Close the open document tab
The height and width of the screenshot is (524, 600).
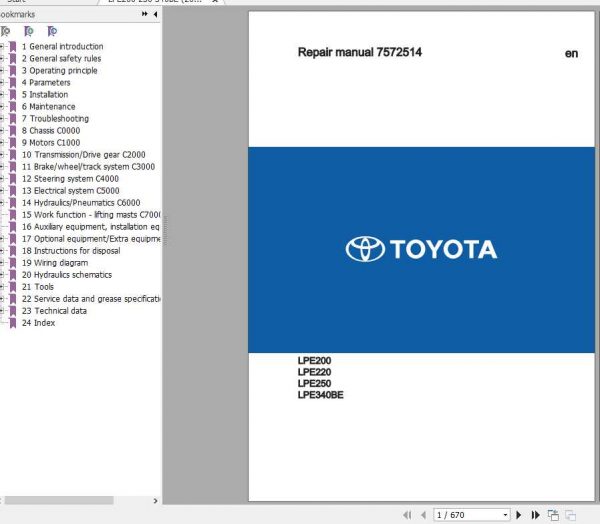tap(215, 1)
